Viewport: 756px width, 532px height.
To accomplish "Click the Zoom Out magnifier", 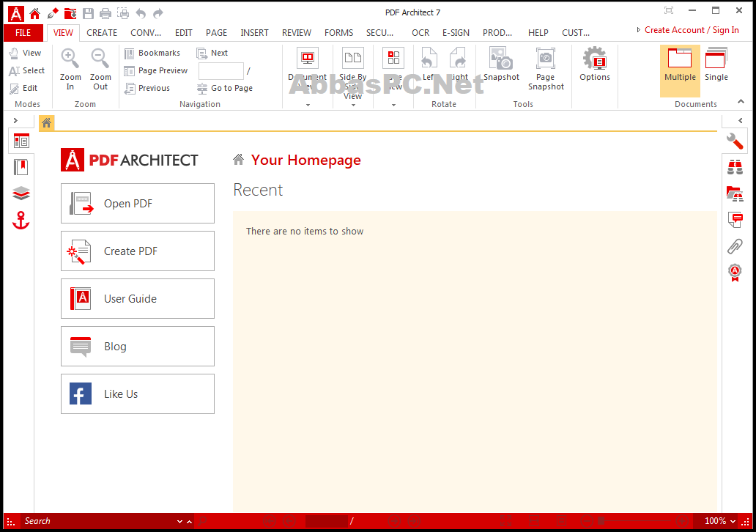I will coord(100,70).
